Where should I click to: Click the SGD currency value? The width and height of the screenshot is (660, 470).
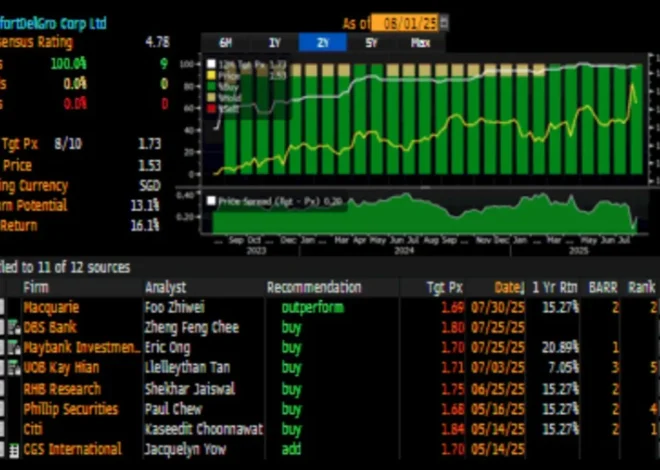pos(150,186)
